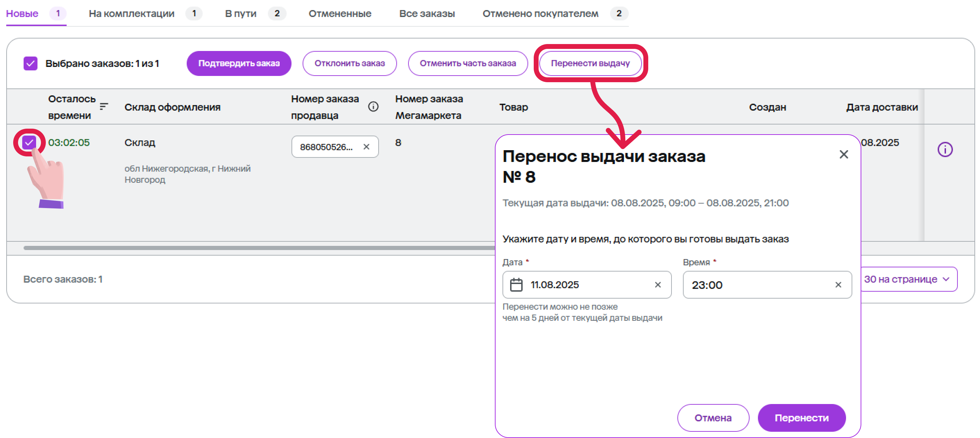
Task: Click Отклонить заказ button
Action: point(349,63)
